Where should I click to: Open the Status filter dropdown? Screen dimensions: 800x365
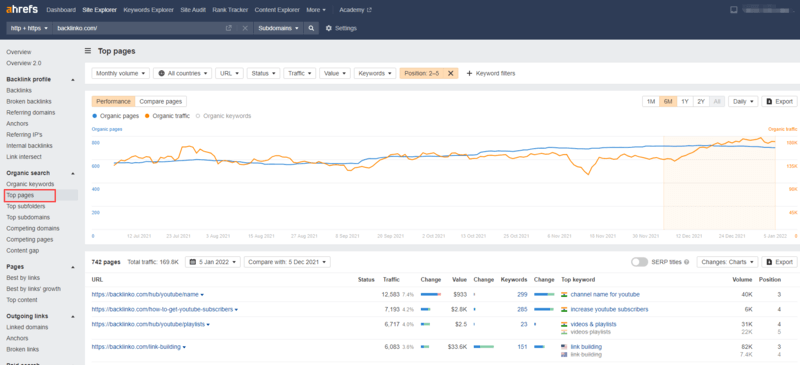(x=263, y=74)
